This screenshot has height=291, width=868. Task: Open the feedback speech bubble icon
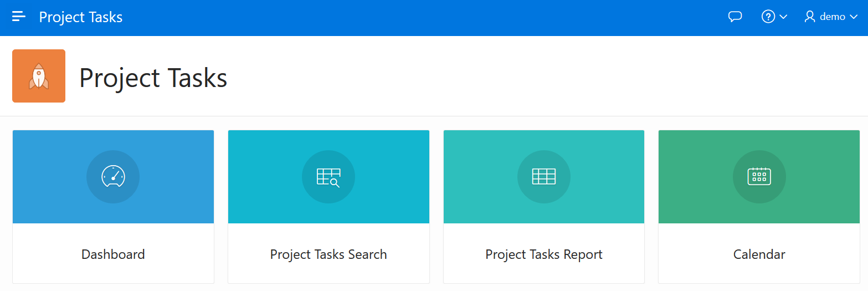pos(735,17)
